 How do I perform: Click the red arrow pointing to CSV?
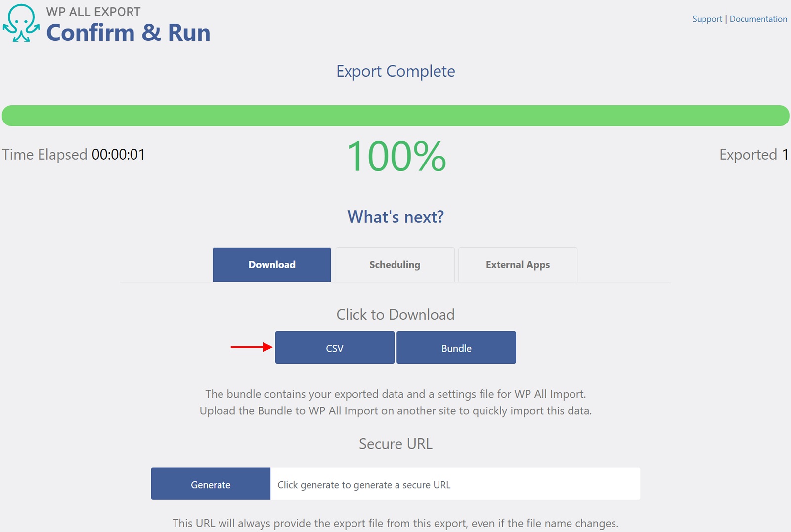point(251,347)
